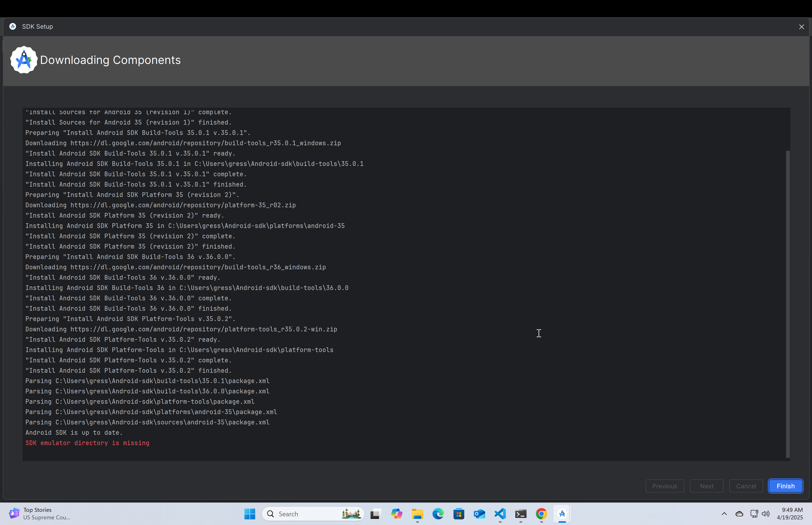Image resolution: width=812 pixels, height=525 pixels.
Task: Click the "Parsing ...platforms\android-35\package.xml" line
Action: click(x=151, y=412)
